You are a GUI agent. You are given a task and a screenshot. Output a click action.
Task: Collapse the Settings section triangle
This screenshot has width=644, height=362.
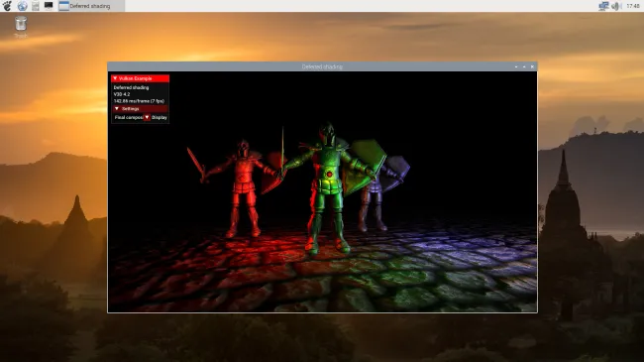pos(117,109)
